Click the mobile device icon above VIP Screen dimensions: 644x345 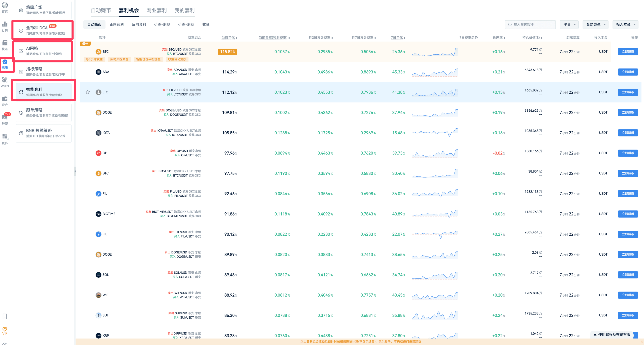coord(5,316)
